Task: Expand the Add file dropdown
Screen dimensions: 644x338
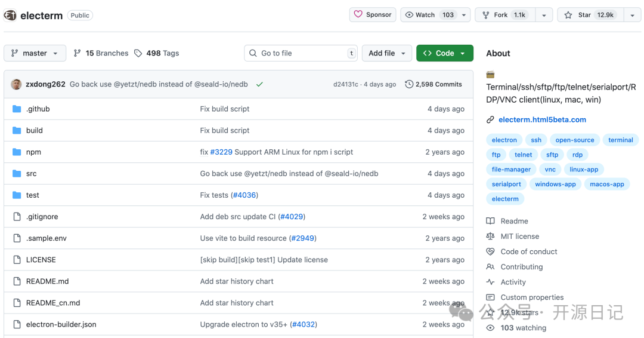Action: 387,53
